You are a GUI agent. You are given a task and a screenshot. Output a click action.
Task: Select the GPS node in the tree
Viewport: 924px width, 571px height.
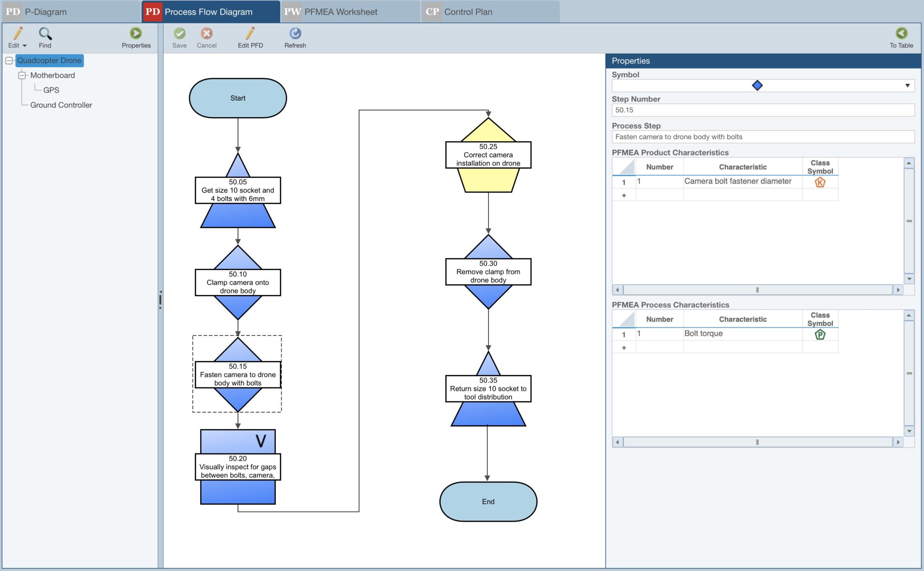click(x=51, y=90)
